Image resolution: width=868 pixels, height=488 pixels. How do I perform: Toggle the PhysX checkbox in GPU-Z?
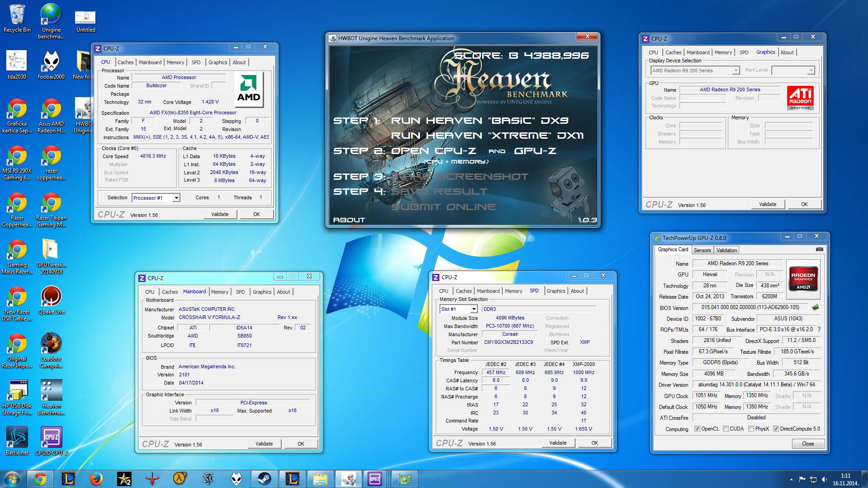pos(751,429)
